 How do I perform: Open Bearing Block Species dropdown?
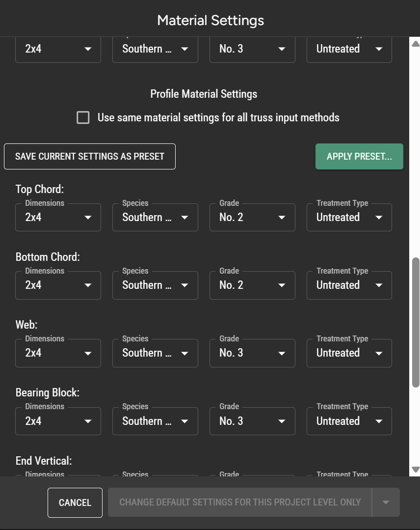click(155, 421)
